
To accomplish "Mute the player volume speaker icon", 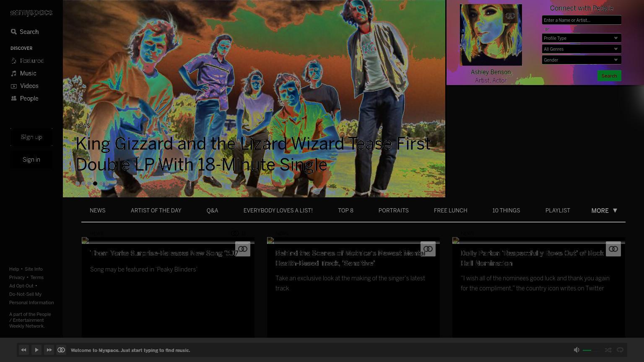I will [576, 350].
